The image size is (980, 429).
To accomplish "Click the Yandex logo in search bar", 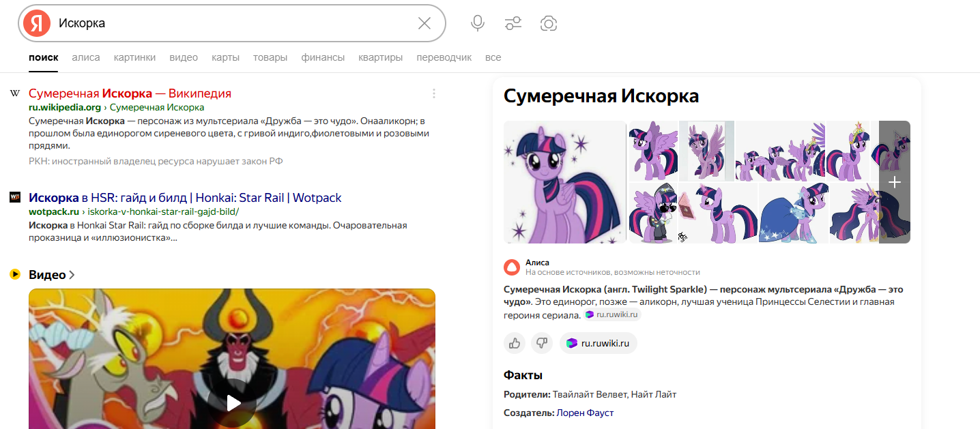I will tap(37, 23).
